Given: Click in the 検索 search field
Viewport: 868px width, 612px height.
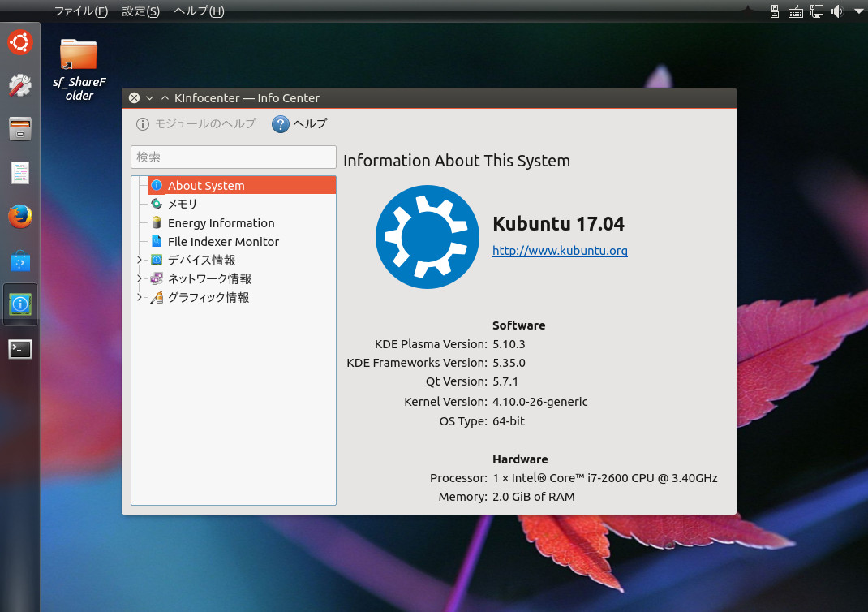Looking at the screenshot, I should tap(234, 157).
